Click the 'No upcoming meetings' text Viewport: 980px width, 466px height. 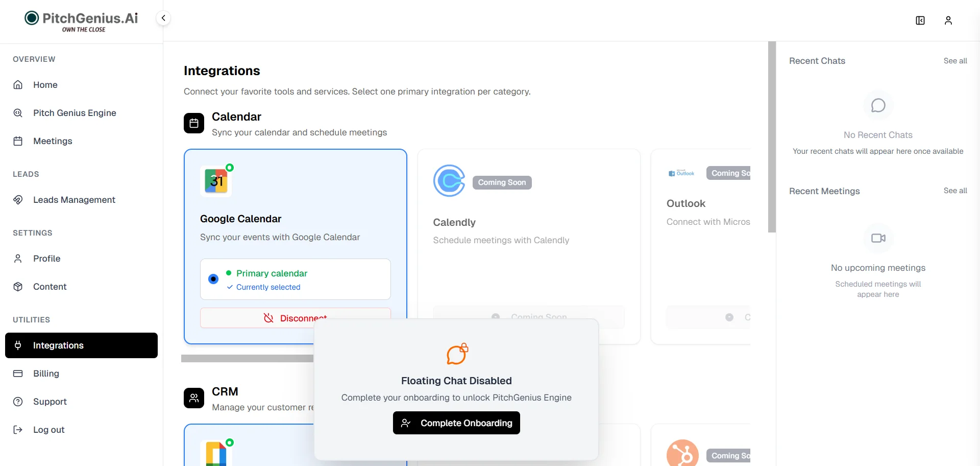coord(878,268)
